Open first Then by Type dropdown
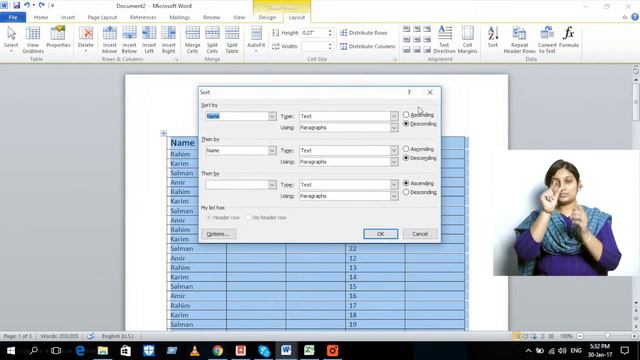Screen dimensions: 640x360 tap(393, 151)
